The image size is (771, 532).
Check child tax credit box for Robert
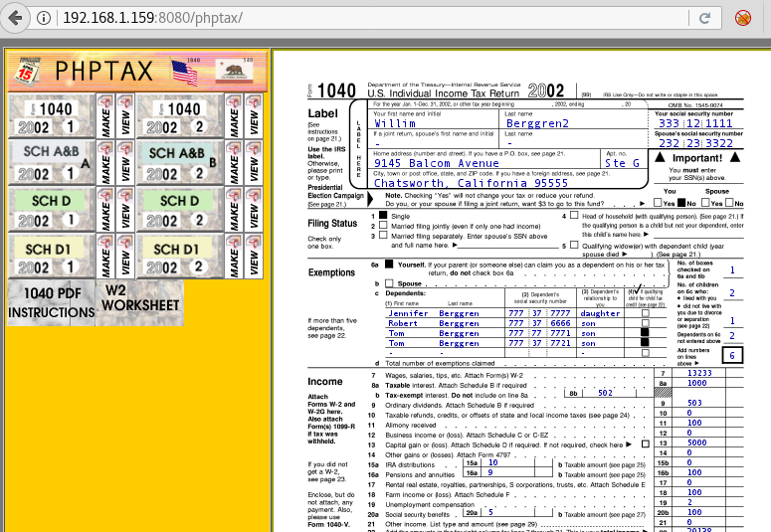click(645, 323)
